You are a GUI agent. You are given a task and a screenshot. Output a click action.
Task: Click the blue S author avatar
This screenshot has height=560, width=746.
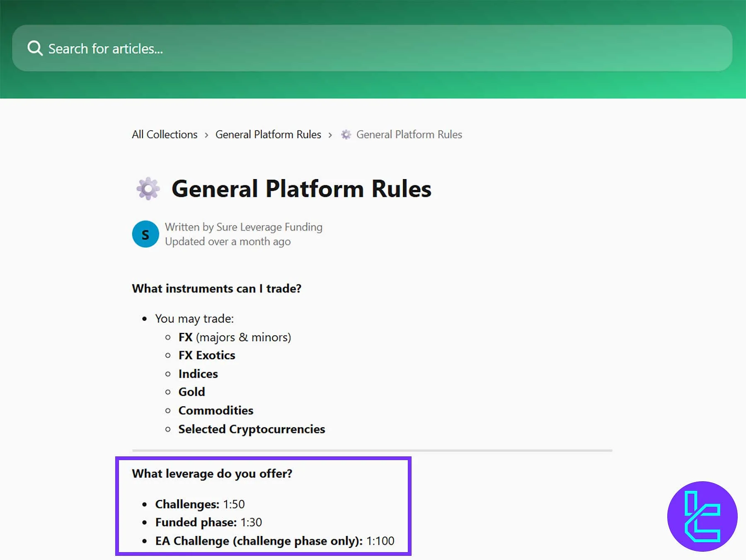coord(145,234)
